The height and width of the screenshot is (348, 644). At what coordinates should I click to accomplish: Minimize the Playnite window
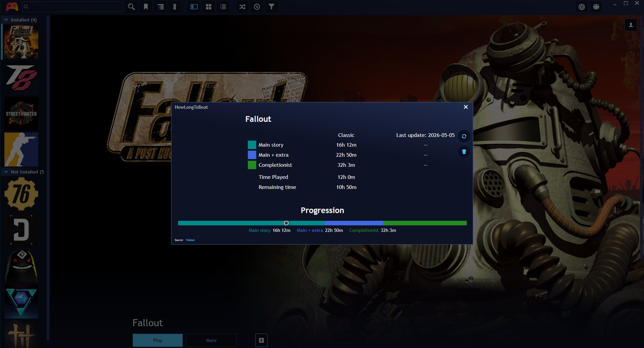pyautogui.click(x=615, y=4)
